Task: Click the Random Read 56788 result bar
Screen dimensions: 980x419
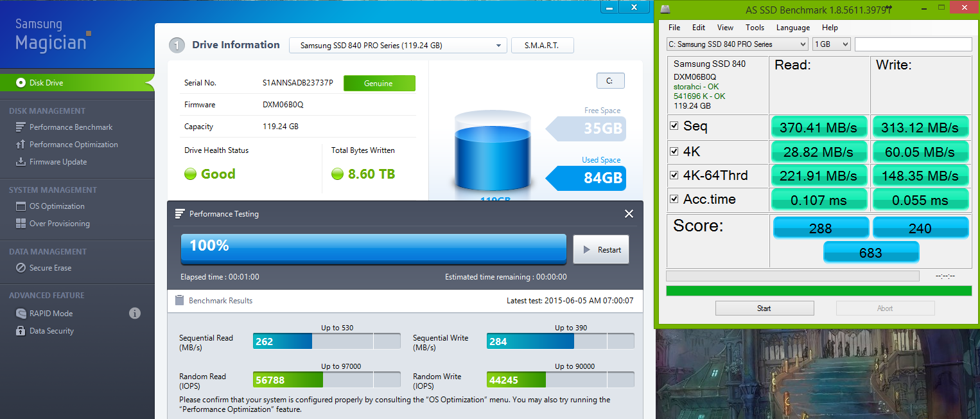Action: click(326, 380)
